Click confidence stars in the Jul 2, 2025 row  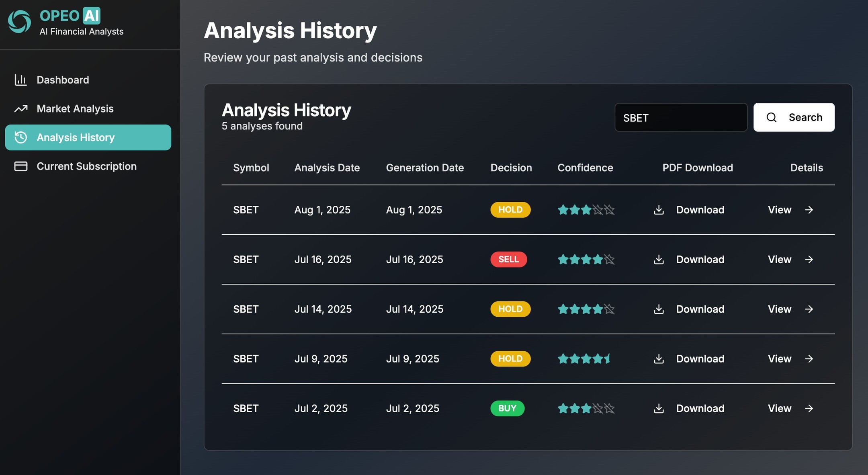(x=586, y=408)
